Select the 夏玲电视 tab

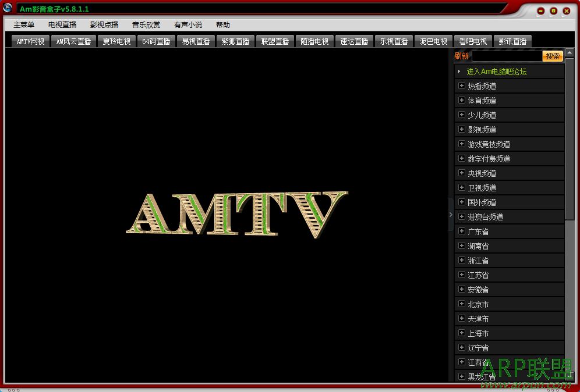pos(116,41)
